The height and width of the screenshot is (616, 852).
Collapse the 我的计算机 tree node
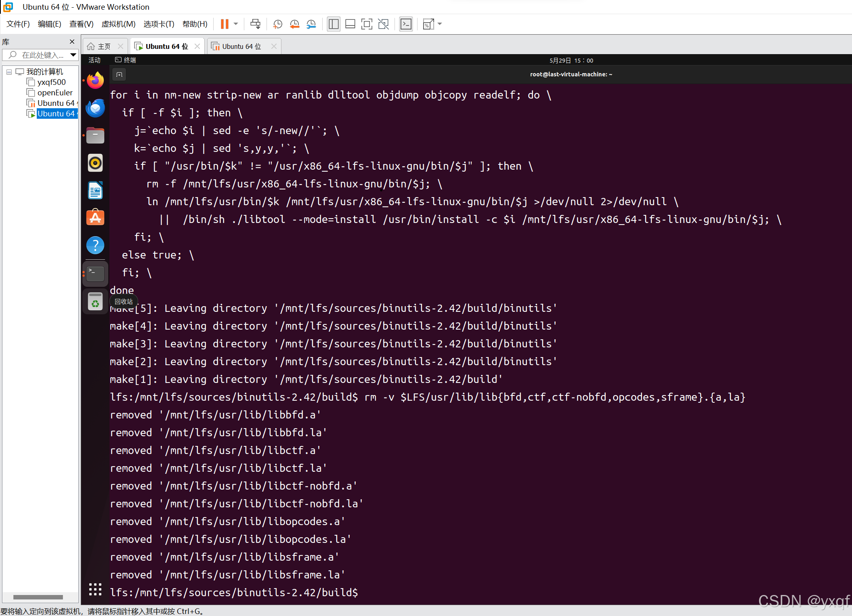coord(9,71)
